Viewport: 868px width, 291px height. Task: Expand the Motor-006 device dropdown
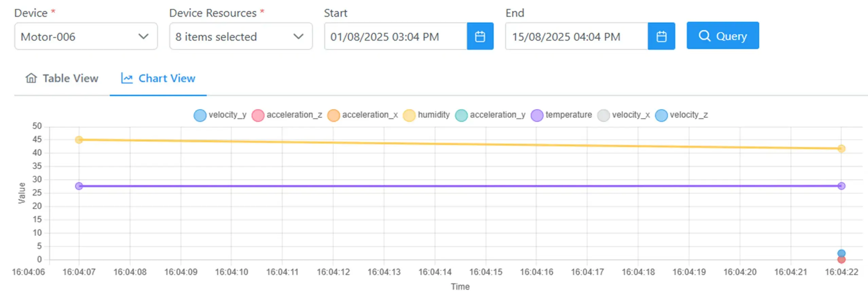(x=86, y=36)
